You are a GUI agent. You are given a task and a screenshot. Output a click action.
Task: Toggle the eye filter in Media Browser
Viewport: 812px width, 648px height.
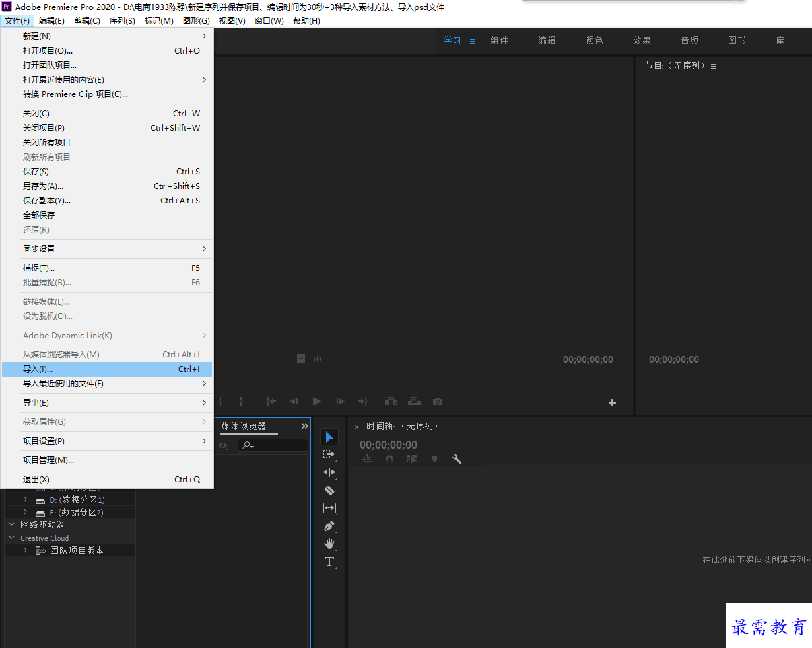(x=223, y=446)
